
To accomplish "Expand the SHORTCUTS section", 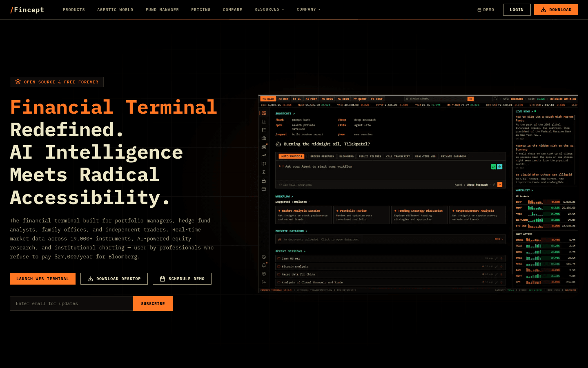I will [x=283, y=113].
